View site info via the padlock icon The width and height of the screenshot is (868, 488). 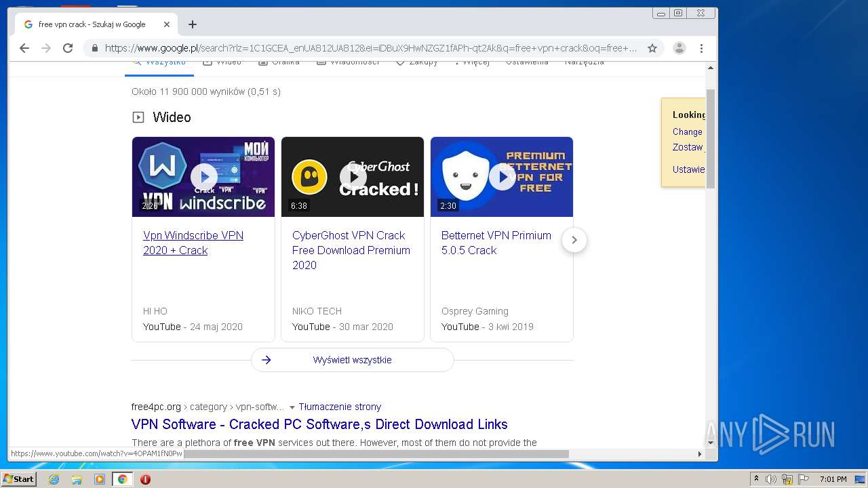coord(94,48)
